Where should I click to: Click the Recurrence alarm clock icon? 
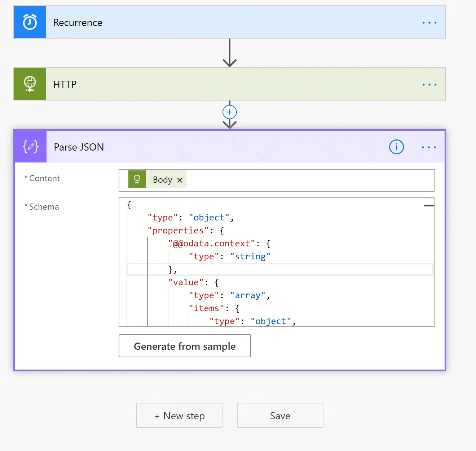click(x=30, y=22)
